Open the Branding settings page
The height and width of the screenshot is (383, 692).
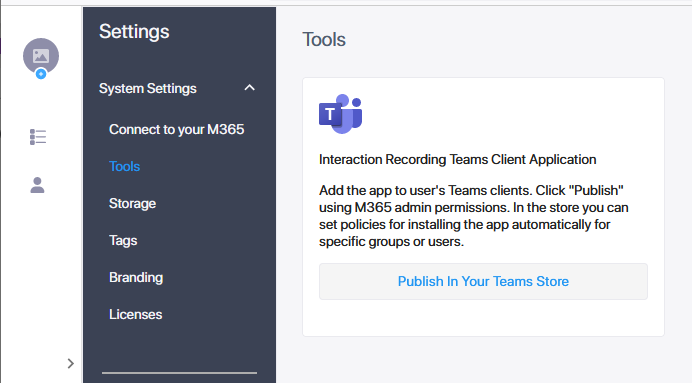[136, 278]
